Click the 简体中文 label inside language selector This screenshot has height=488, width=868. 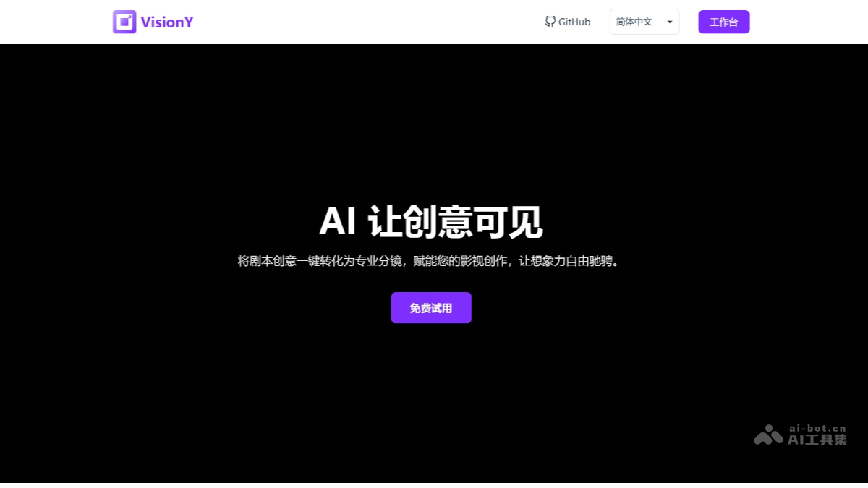(634, 22)
